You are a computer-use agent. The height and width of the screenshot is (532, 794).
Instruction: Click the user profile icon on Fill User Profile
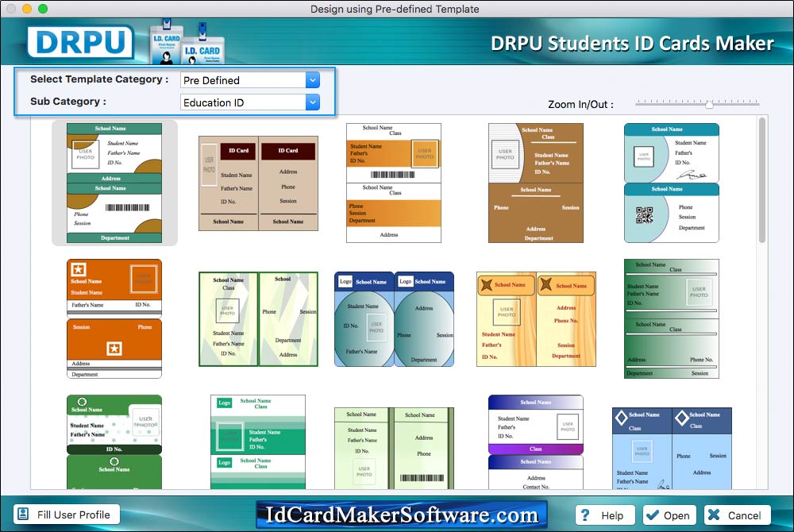pos(23,515)
